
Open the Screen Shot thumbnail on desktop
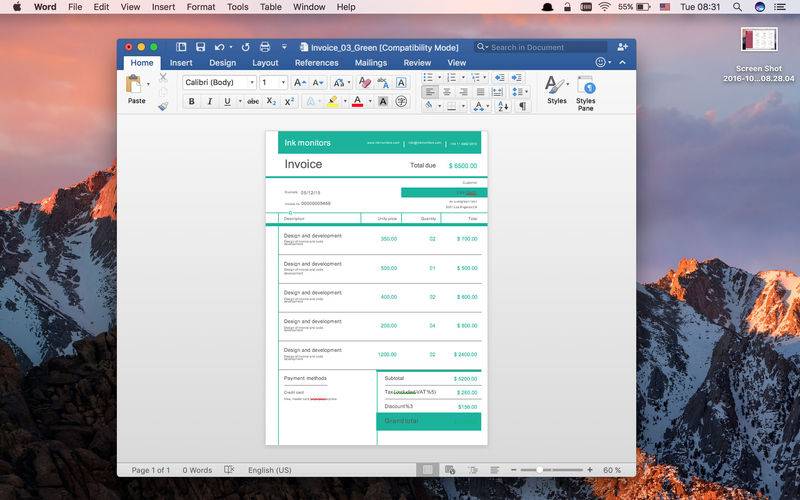tap(759, 40)
